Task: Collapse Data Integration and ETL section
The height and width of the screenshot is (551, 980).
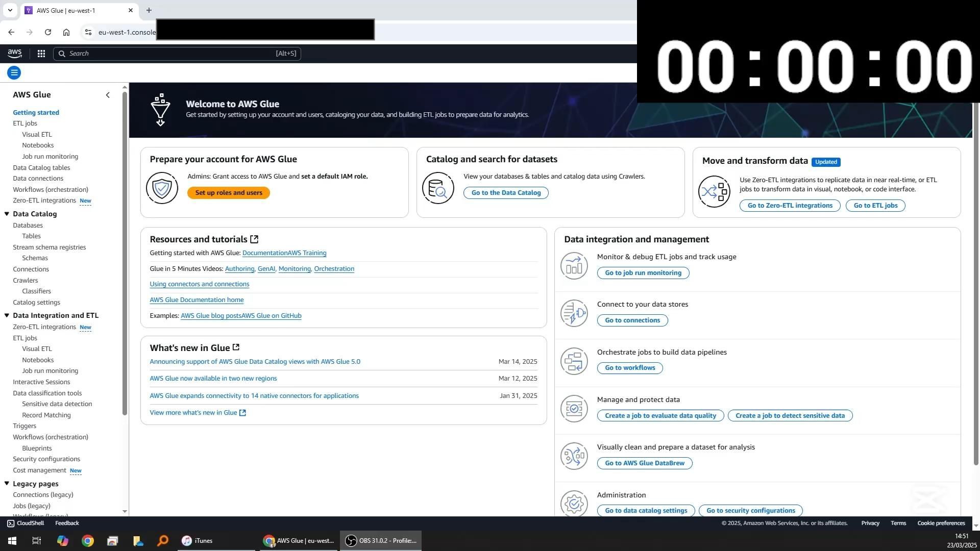Action: tap(7, 316)
